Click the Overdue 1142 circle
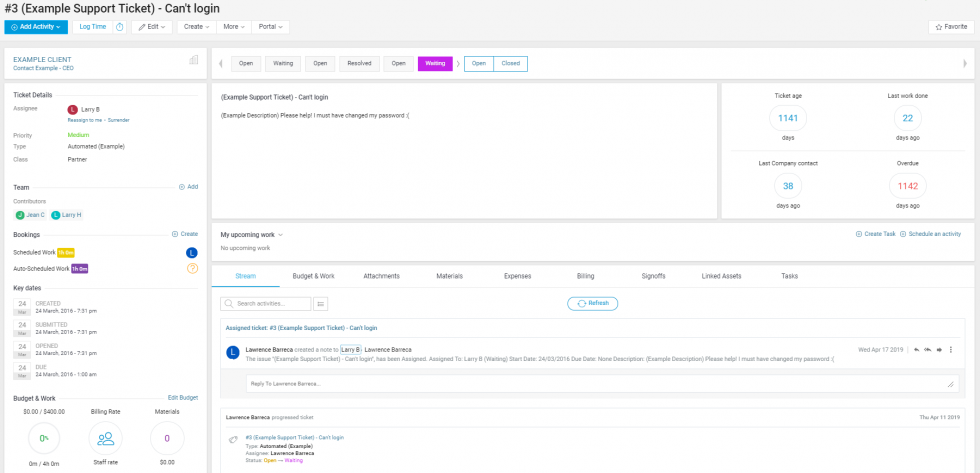 pyautogui.click(x=907, y=186)
